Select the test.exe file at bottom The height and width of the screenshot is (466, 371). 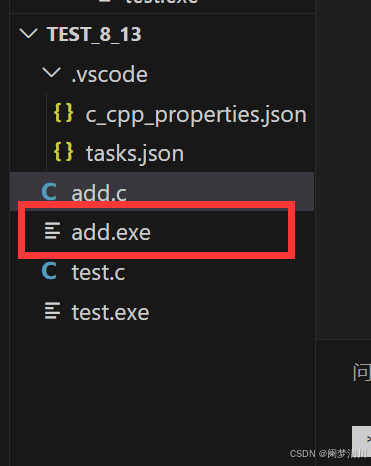pyautogui.click(x=110, y=312)
